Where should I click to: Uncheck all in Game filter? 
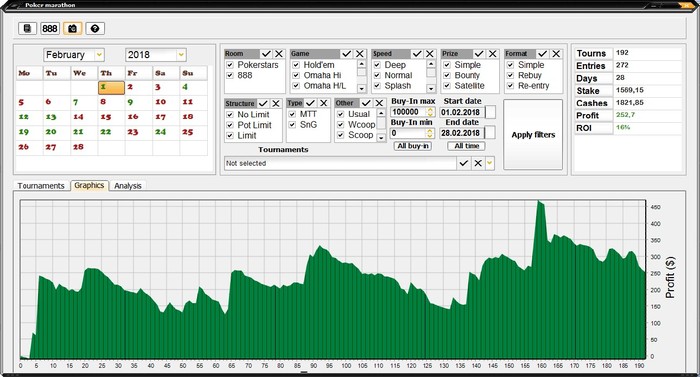click(x=360, y=54)
